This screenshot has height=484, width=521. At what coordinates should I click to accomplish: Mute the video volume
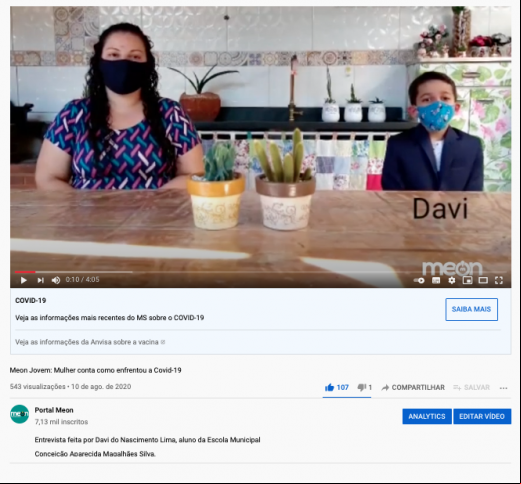(x=56, y=280)
